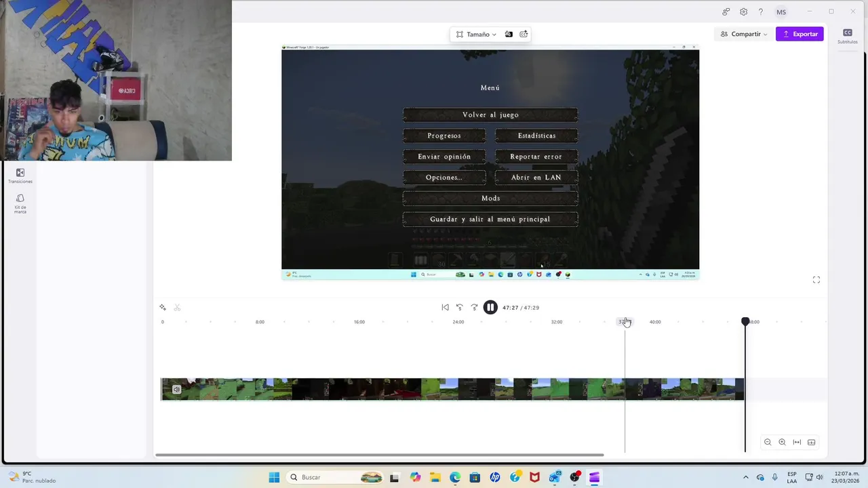Open Clipchamp settings gear
868x488 pixels.
pyautogui.click(x=743, y=12)
